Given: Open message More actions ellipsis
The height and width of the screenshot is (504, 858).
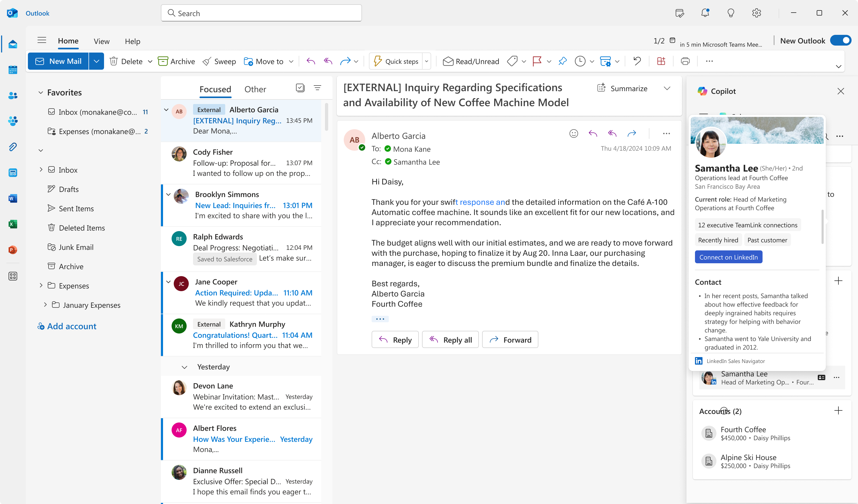Looking at the screenshot, I should pyautogui.click(x=666, y=134).
